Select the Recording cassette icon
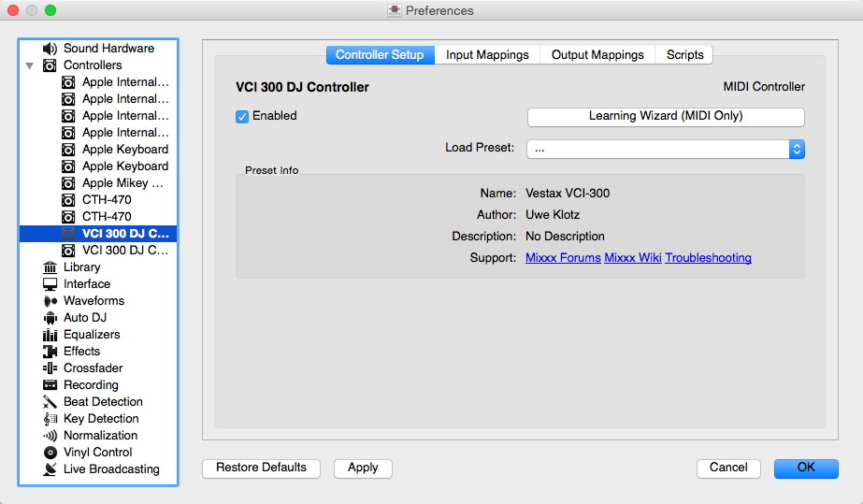This screenshot has height=504, width=863. (x=50, y=385)
